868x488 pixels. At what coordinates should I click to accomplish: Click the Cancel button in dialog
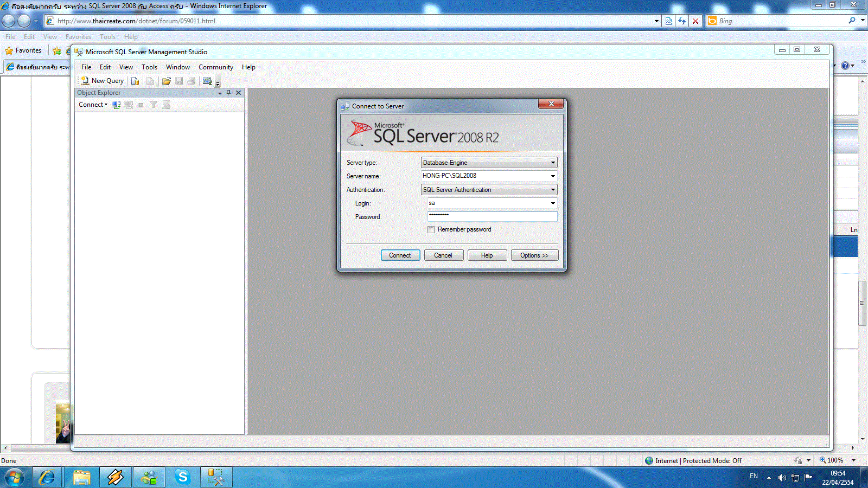click(443, 255)
